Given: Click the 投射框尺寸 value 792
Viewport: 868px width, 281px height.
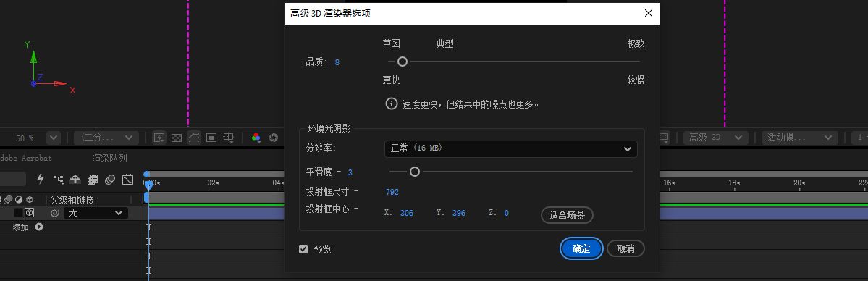Looking at the screenshot, I should pyautogui.click(x=392, y=192).
